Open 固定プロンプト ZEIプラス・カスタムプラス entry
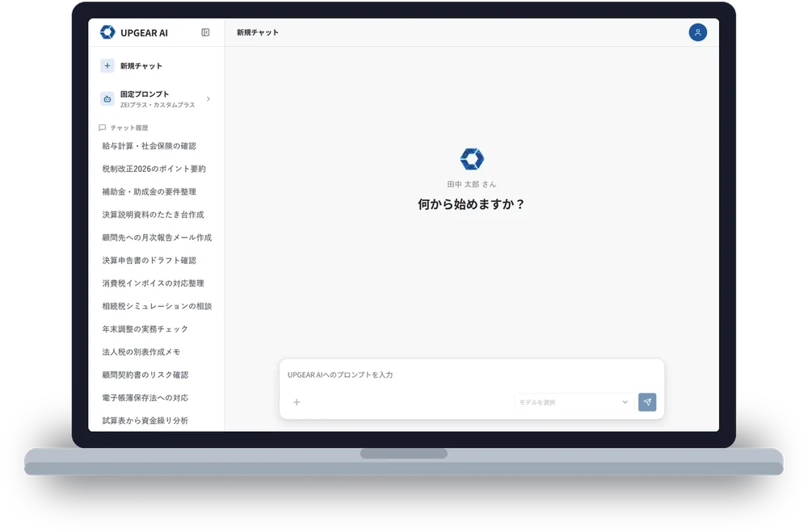This screenshot has width=808, height=532. click(x=156, y=98)
